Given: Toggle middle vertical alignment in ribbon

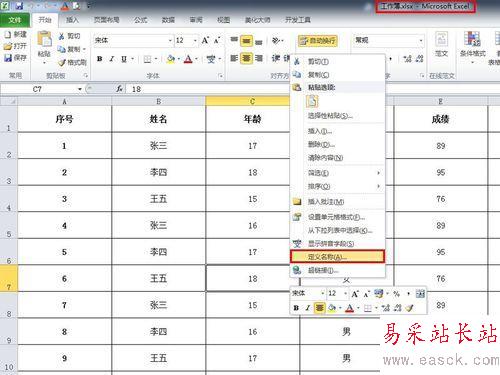Looking at the screenshot, I should tap(246, 41).
